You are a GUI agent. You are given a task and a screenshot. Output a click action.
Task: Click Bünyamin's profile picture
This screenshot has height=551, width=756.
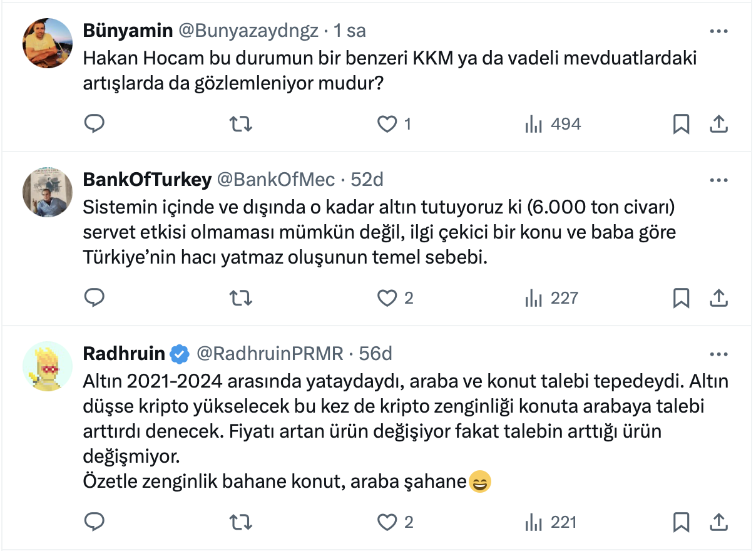[x=48, y=43]
